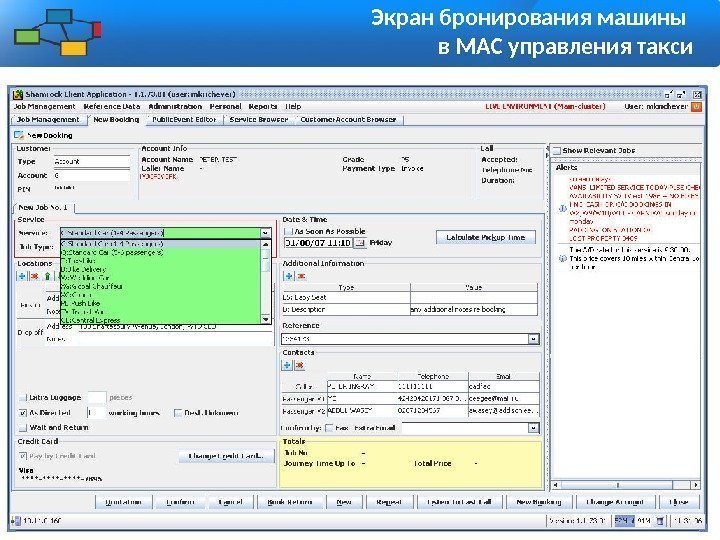Click the alerts panel horizontal scrollbar
The image size is (720, 540).
point(618,485)
